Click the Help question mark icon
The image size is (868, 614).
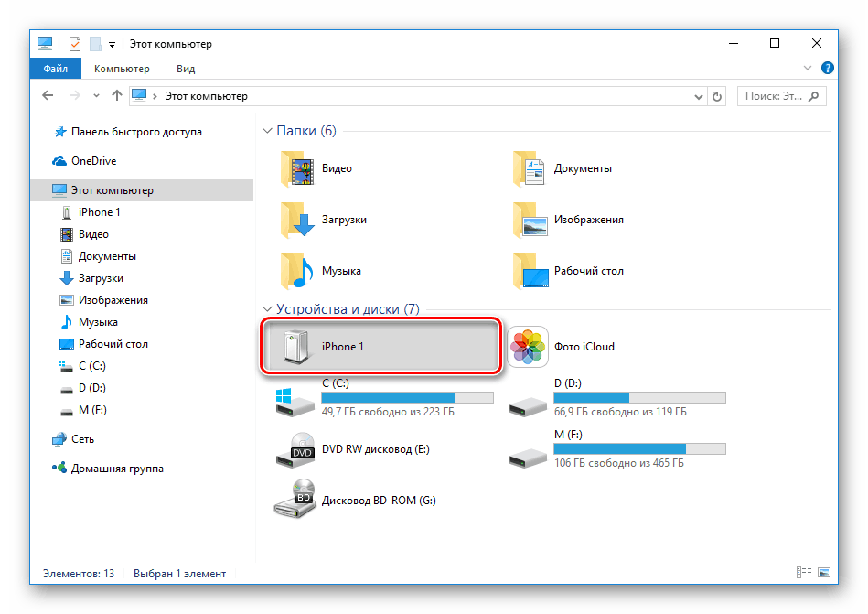827,68
